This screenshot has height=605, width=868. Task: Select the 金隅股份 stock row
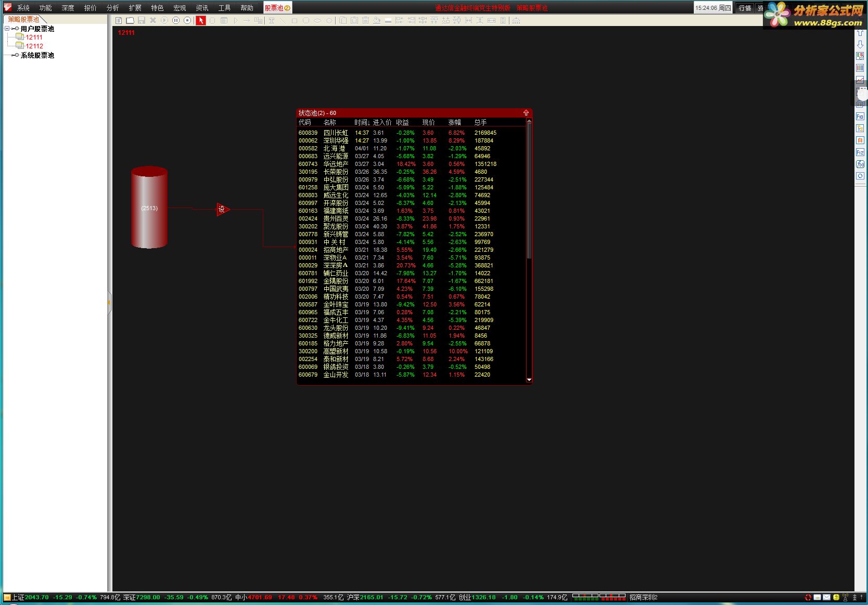click(x=411, y=281)
